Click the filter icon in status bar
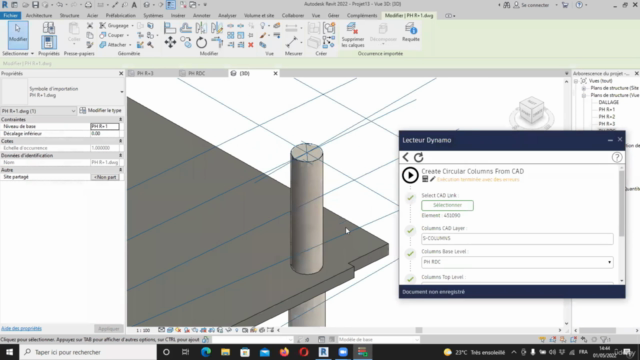The height and width of the screenshot is (360, 640). click(605, 340)
